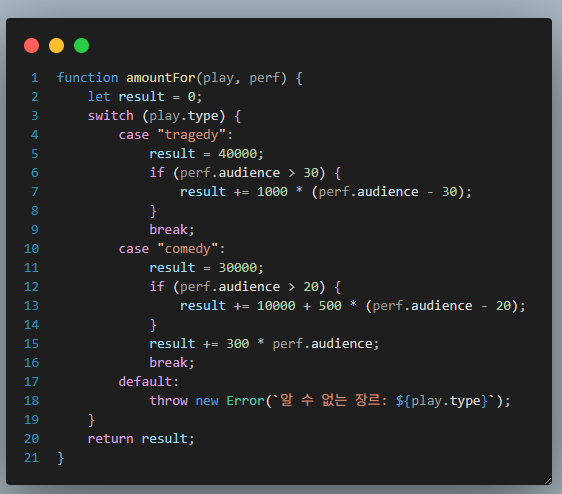
Task: Click the resize handle at window corner
Action: 548,481
